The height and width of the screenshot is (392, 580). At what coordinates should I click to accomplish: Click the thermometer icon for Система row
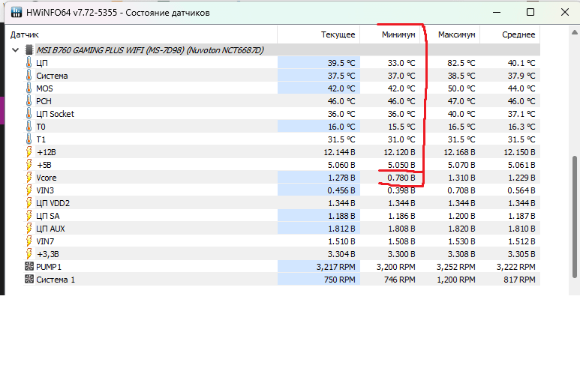point(29,76)
